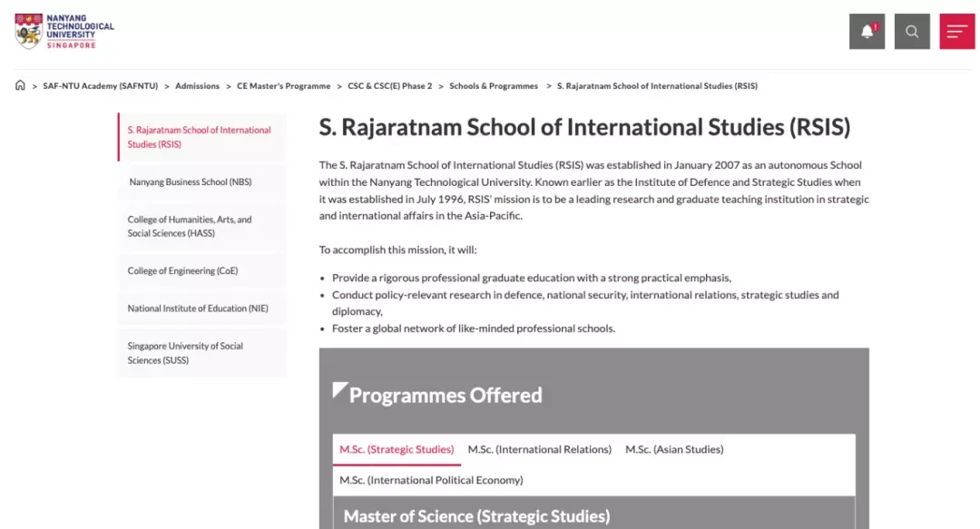Switch to M.Sc. (International Relations) tab

coord(540,449)
